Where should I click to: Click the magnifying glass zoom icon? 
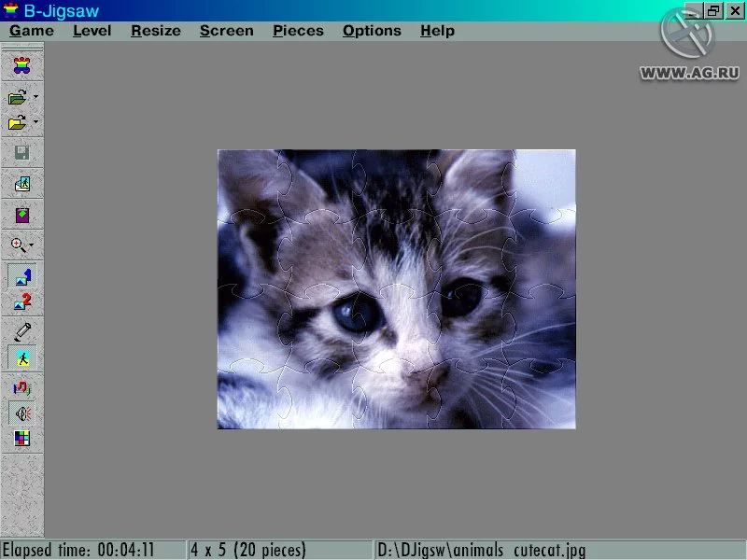coord(18,245)
